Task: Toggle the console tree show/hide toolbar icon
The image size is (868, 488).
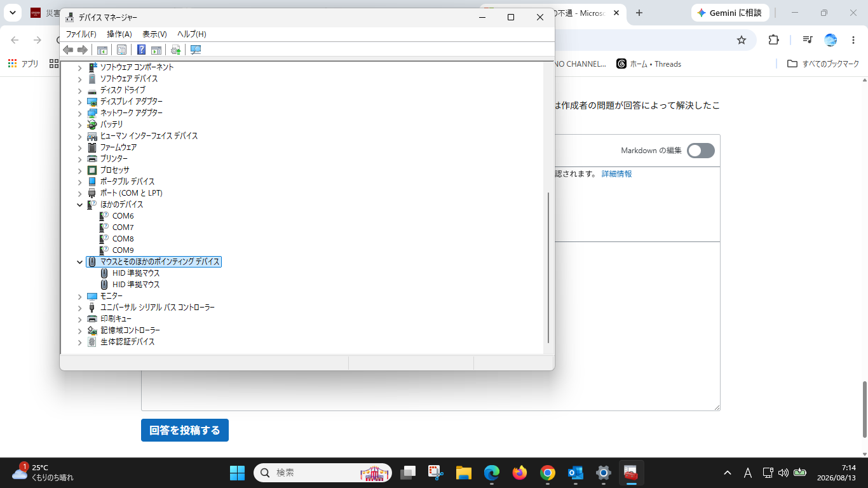Action: pyautogui.click(x=102, y=50)
